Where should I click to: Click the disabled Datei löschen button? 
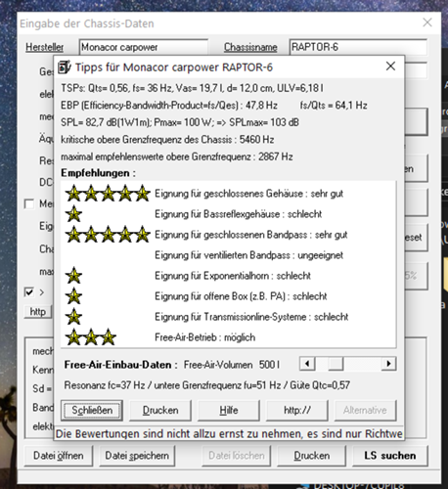(237, 456)
